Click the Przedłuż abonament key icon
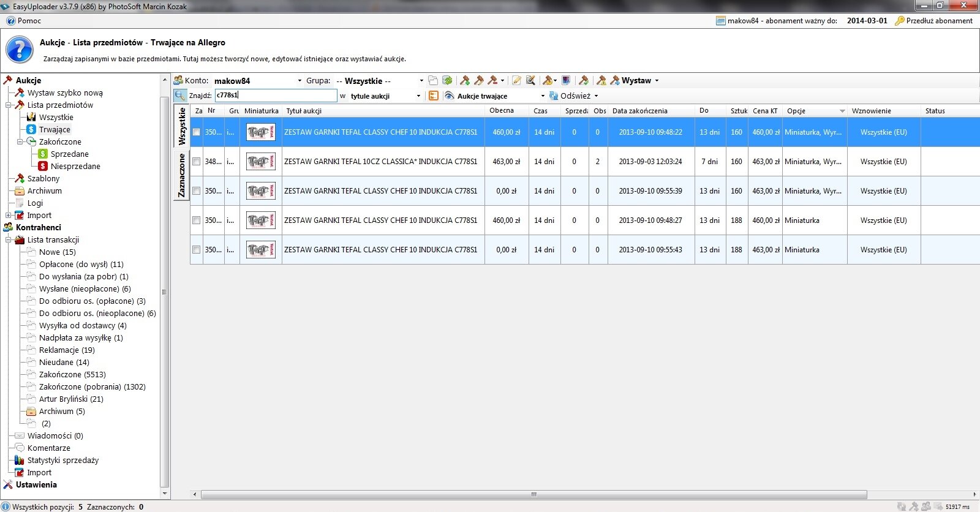 pyautogui.click(x=899, y=21)
